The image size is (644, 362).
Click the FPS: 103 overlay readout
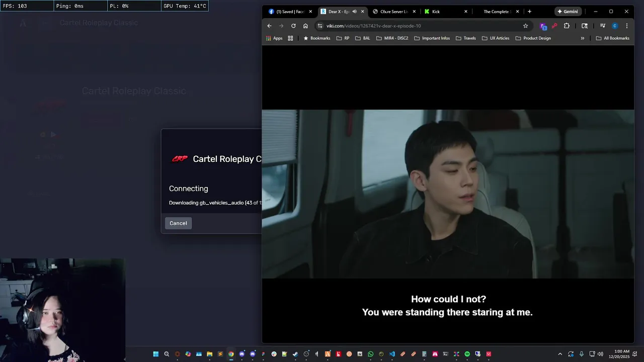click(x=26, y=6)
